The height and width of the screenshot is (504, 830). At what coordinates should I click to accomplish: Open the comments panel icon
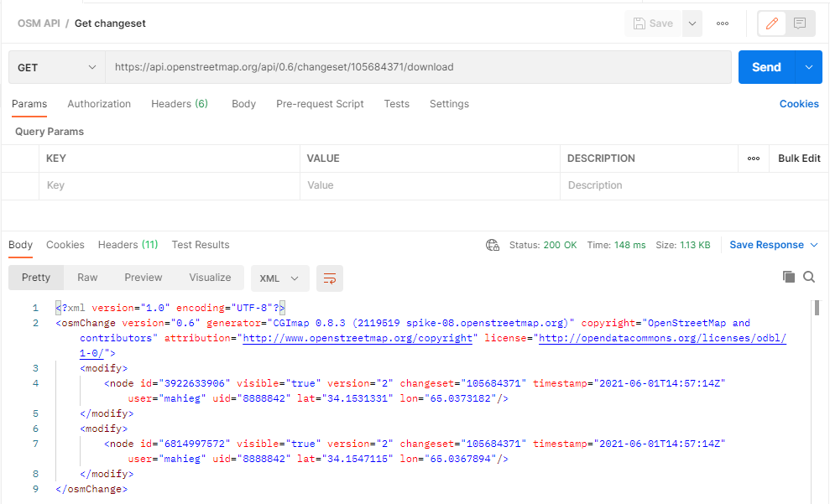click(798, 23)
